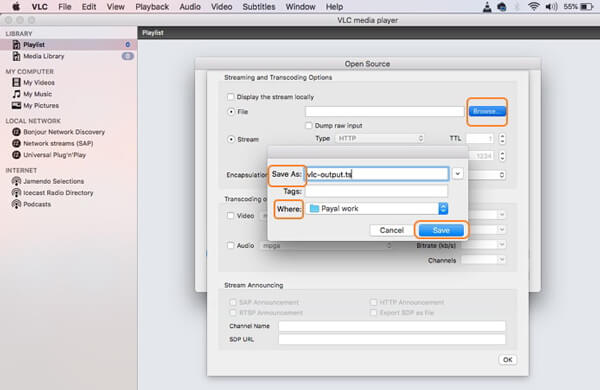Click the Tags input field
Image resolution: width=600 pixels, height=390 pixels.
377,191
